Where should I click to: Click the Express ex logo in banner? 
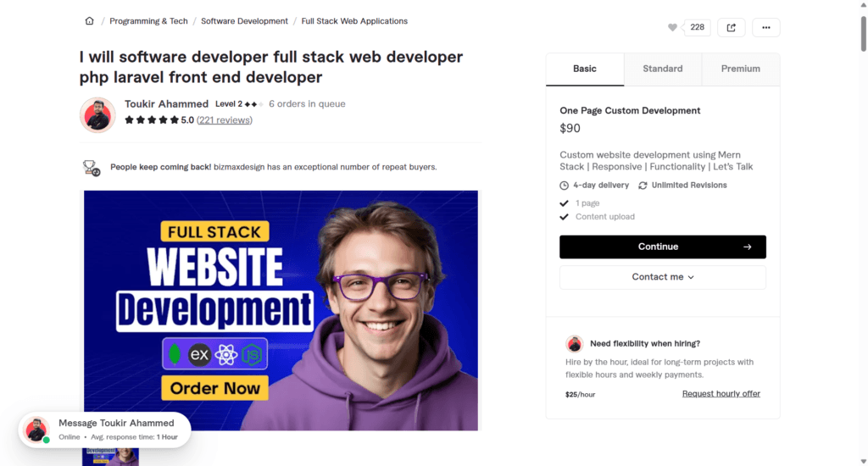tap(200, 355)
